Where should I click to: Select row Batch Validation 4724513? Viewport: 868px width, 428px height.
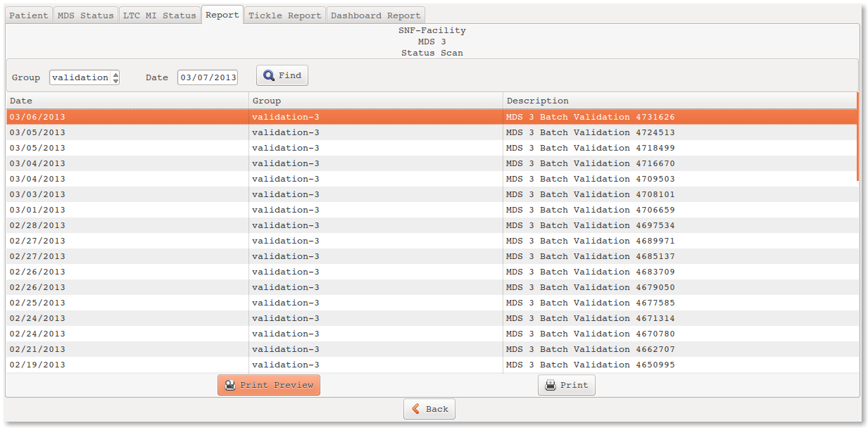tap(432, 132)
